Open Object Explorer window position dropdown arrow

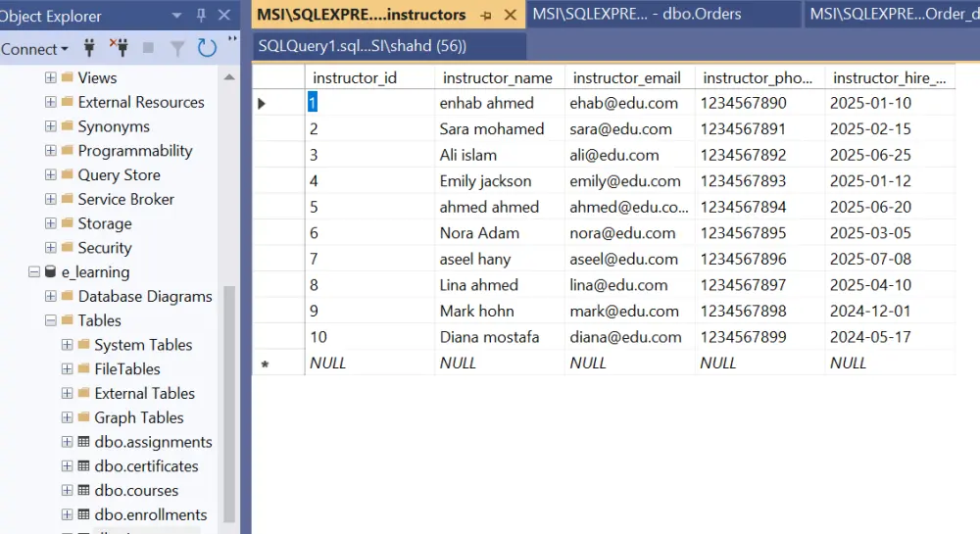(x=176, y=15)
